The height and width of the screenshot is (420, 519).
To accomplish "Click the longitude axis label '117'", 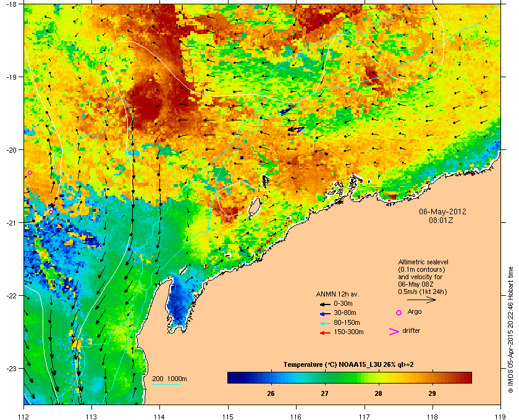I will click(365, 417).
